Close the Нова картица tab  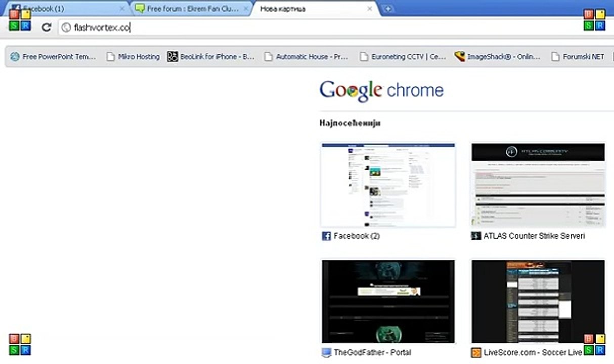(x=370, y=9)
